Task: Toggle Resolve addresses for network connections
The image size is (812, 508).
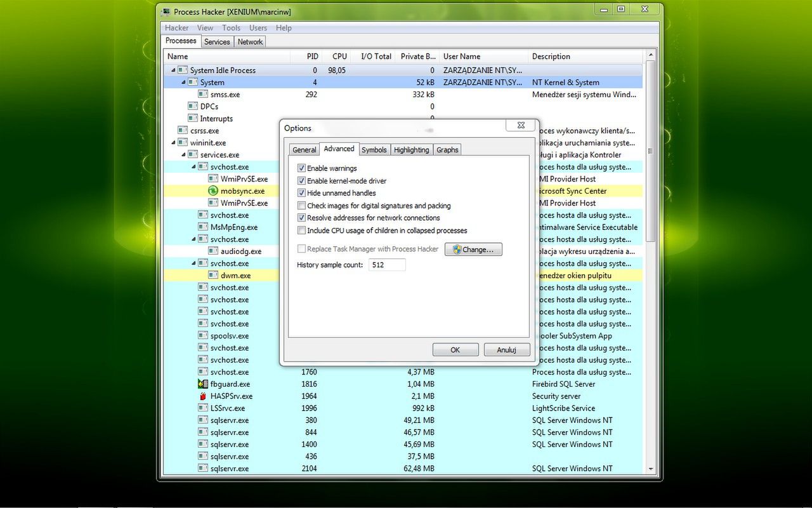Action: coord(301,218)
